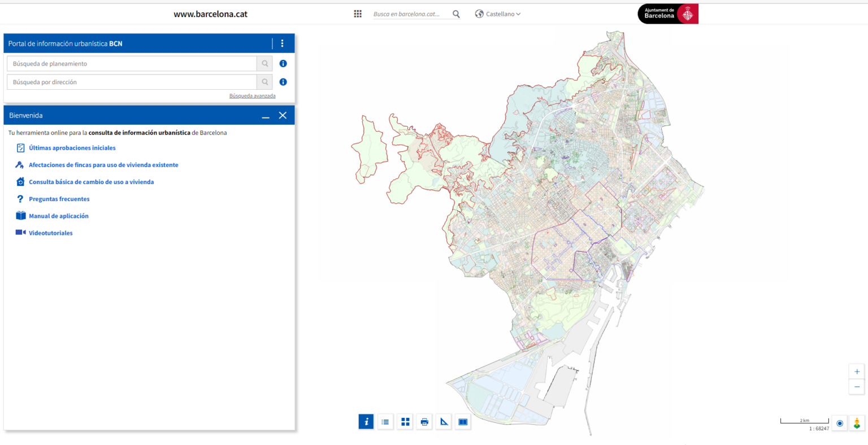868x445 pixels.
Task: Open Últimas aprobaciones iniciales link
Action: point(72,147)
